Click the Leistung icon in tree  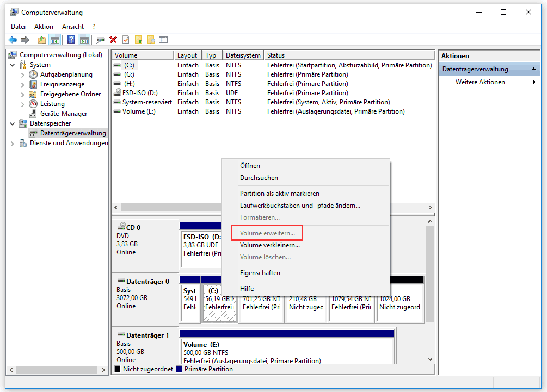33,104
